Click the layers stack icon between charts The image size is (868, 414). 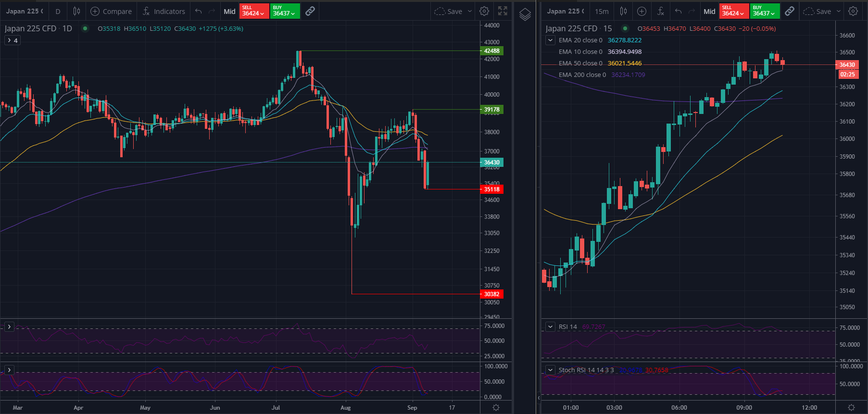[525, 14]
